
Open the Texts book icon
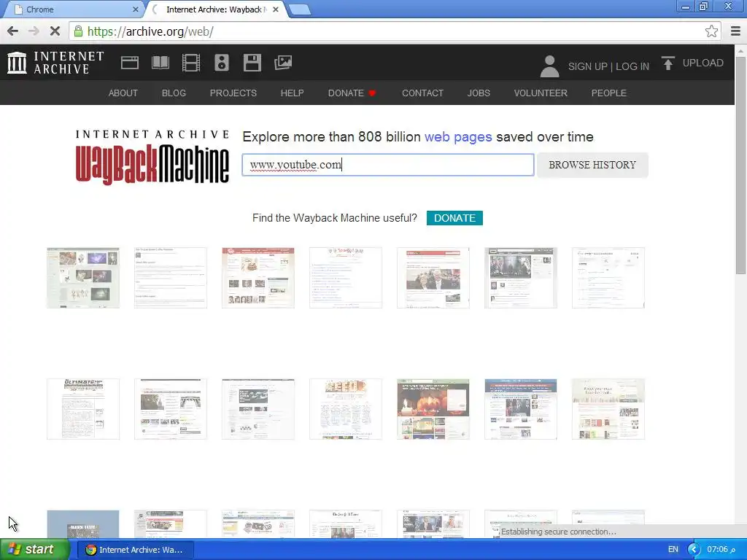pos(160,63)
